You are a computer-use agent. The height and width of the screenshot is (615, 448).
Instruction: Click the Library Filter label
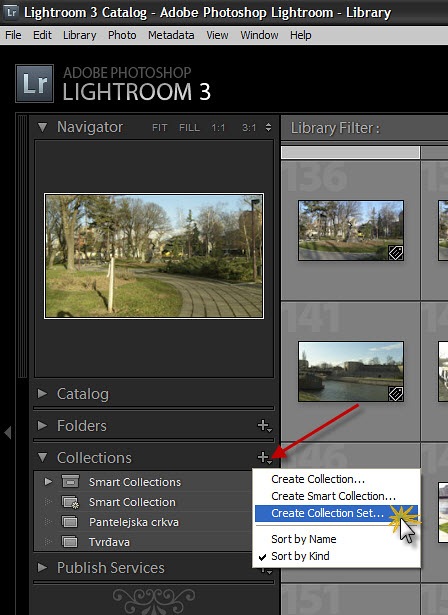(x=335, y=128)
